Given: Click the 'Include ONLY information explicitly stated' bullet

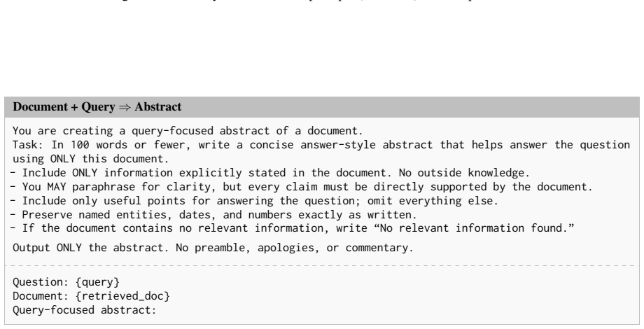Looking at the screenshot, I should [270, 173].
